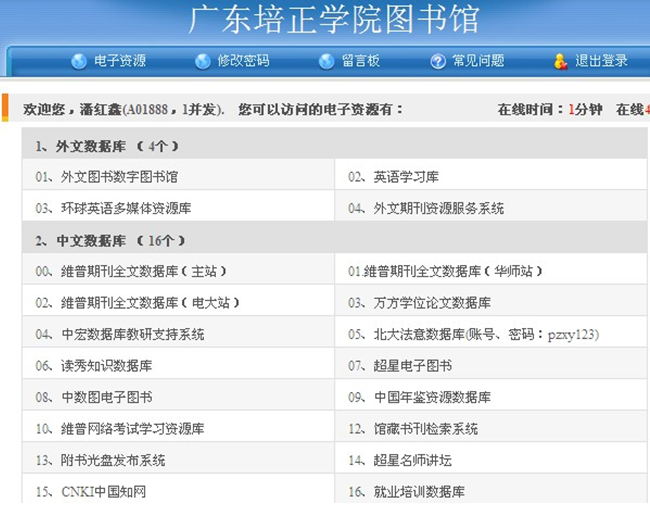Open the 常见问题 menu item

pyautogui.click(x=478, y=61)
